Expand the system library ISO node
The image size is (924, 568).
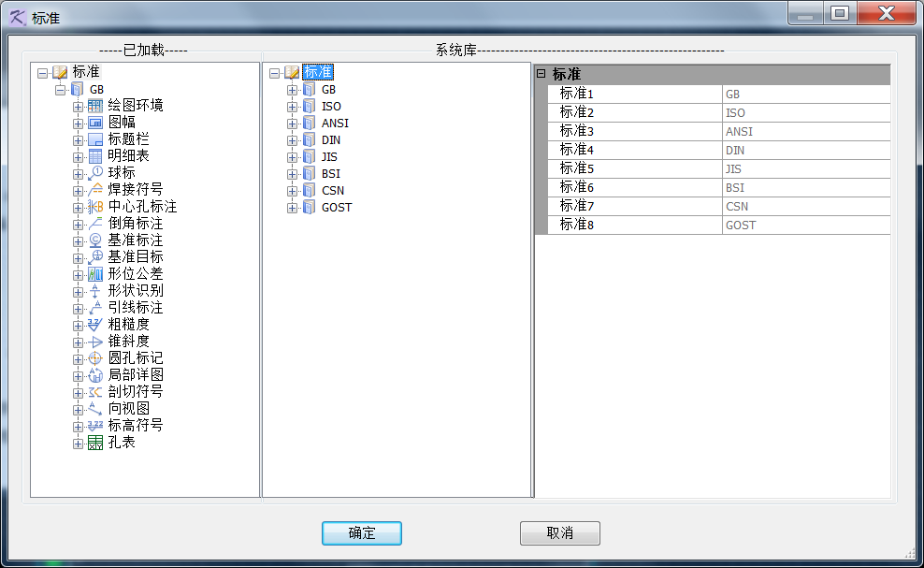pyautogui.click(x=292, y=108)
